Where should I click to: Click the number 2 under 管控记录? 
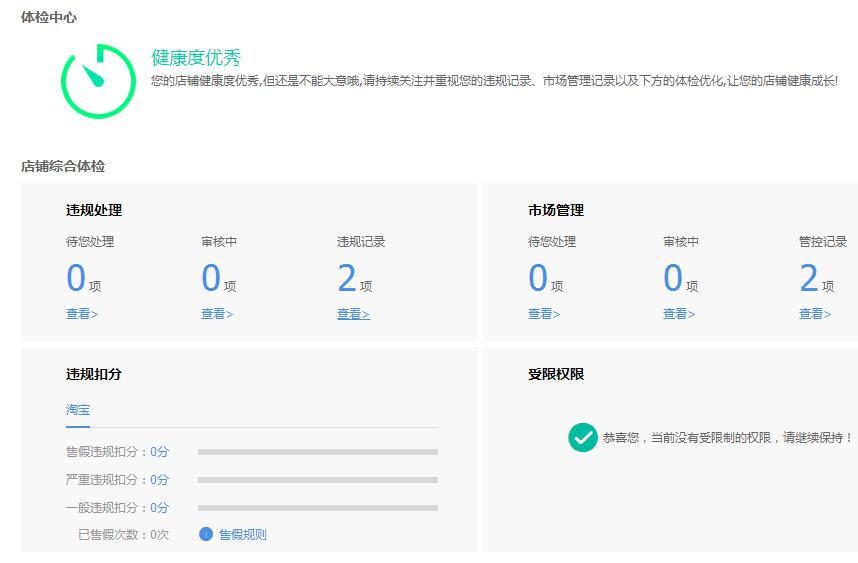point(808,279)
